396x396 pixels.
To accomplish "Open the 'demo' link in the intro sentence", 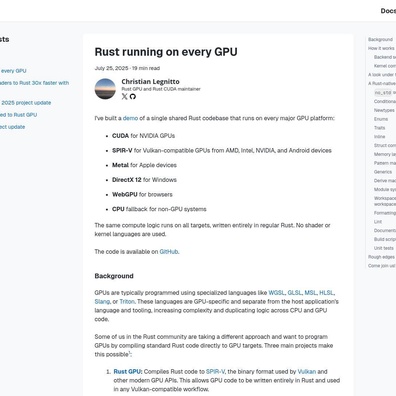I will (130, 118).
